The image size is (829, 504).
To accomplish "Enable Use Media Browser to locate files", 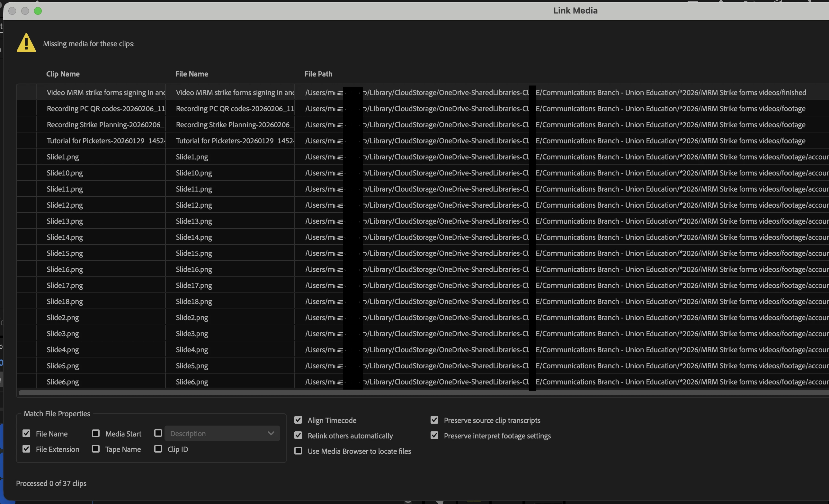I will pyautogui.click(x=298, y=451).
